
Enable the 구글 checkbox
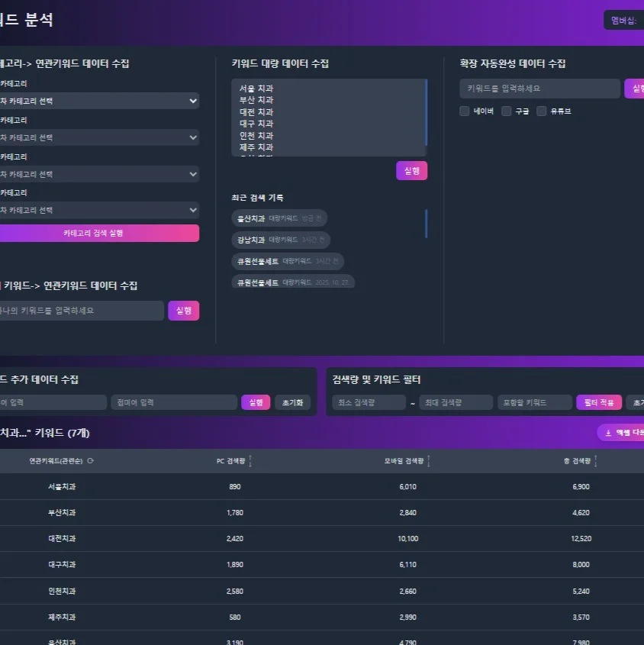pos(506,111)
